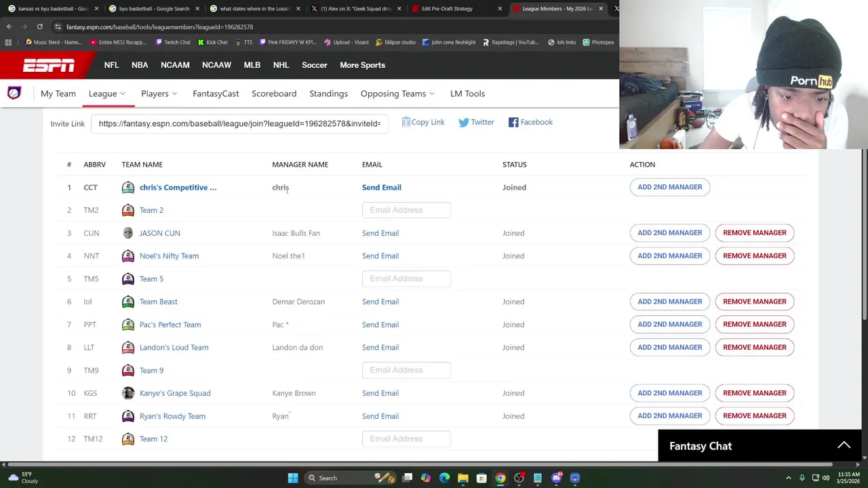
Task: Open the weather widget showing 55°F
Action: point(22,478)
